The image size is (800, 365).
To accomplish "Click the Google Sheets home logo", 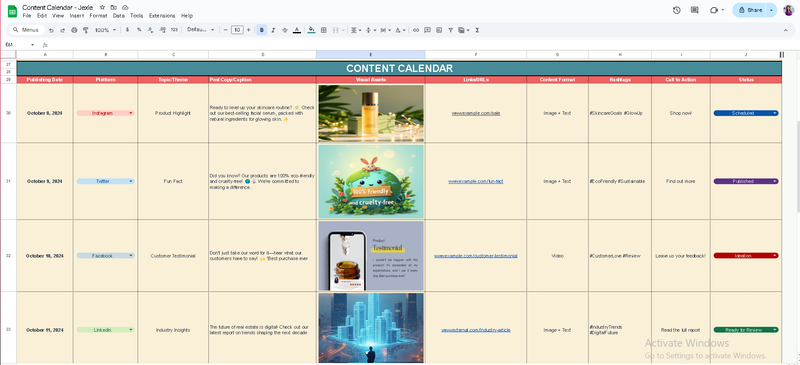I will (12, 11).
